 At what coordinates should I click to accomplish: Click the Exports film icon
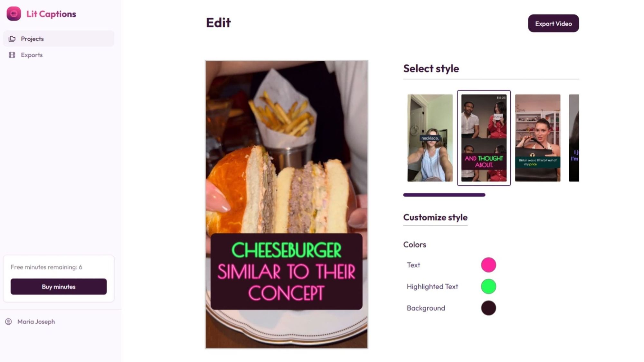coord(12,55)
